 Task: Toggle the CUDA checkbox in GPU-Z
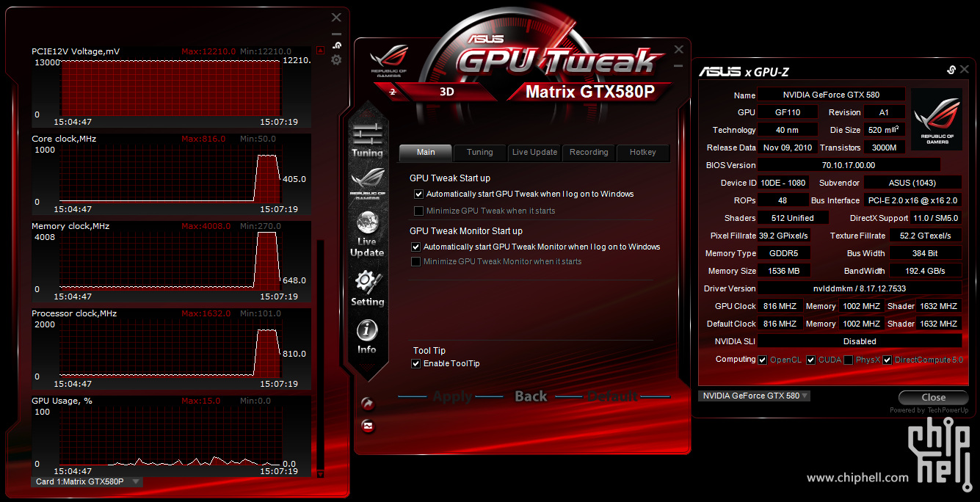(x=811, y=360)
